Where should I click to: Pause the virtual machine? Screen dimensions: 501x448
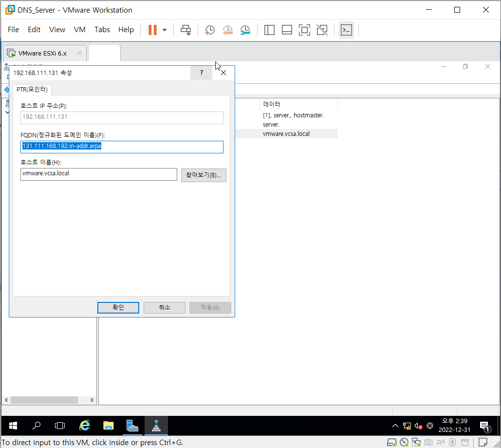(x=152, y=30)
